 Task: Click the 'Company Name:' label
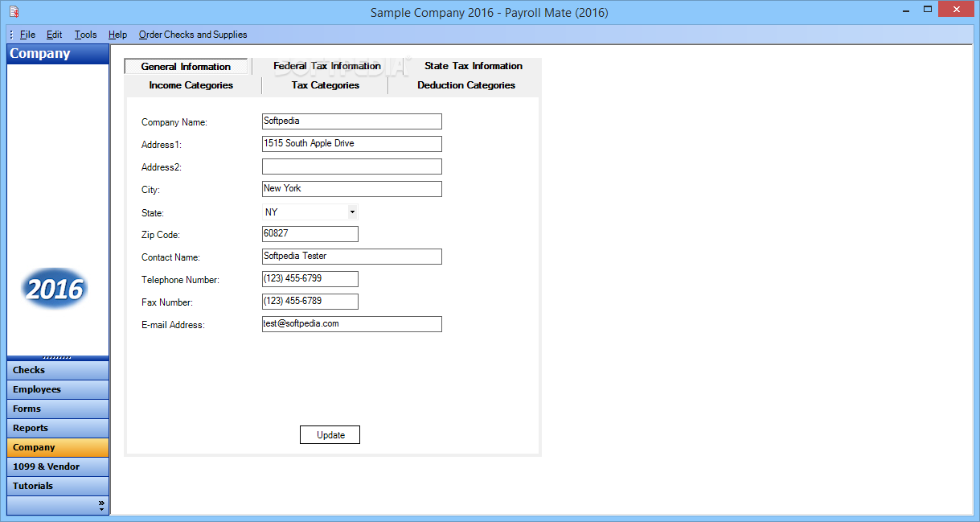click(x=174, y=122)
